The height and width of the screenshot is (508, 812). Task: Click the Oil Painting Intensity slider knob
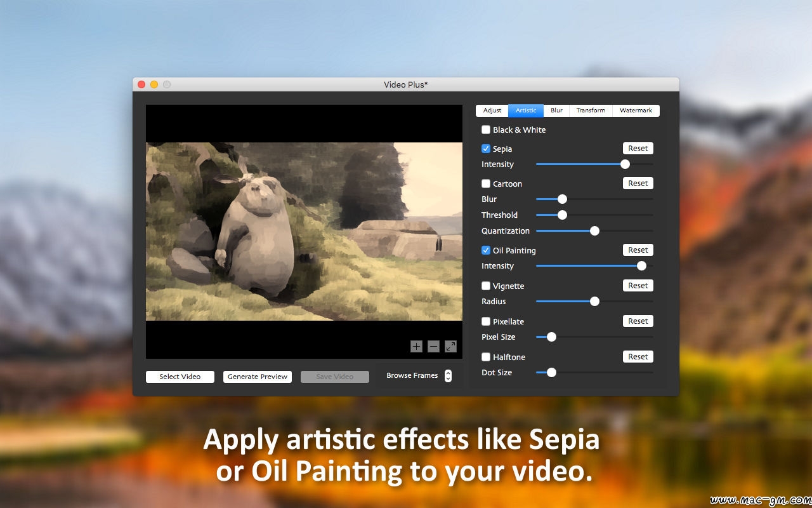click(x=641, y=265)
